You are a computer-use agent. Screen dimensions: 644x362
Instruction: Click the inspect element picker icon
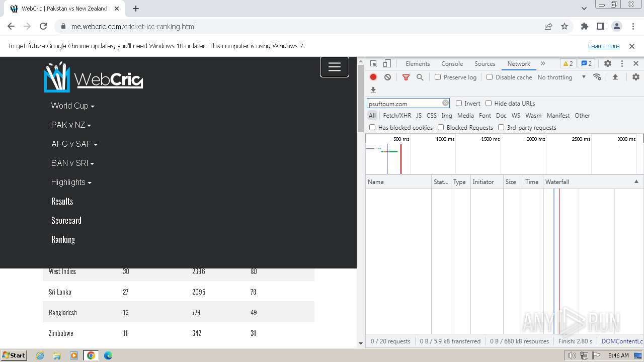373,64
